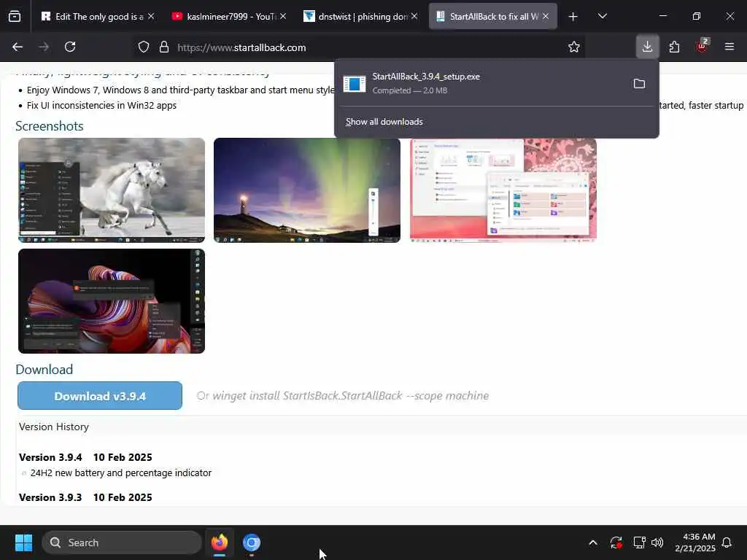Open the pink explorer screenshot thumbnail
This screenshot has width=747, height=560.
click(x=503, y=190)
